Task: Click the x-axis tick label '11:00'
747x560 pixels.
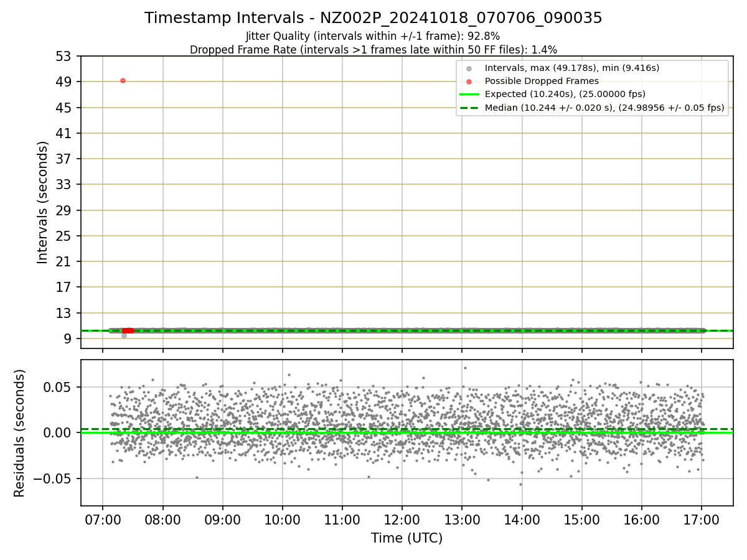Action: click(342, 520)
